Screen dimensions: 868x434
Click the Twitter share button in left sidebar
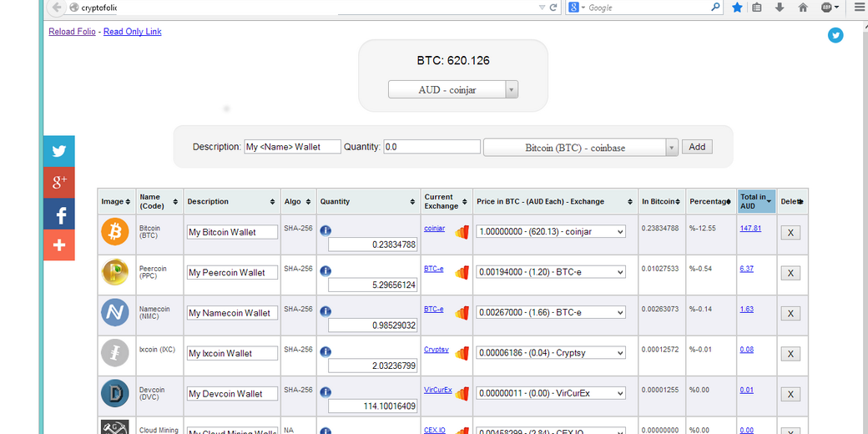(x=59, y=151)
